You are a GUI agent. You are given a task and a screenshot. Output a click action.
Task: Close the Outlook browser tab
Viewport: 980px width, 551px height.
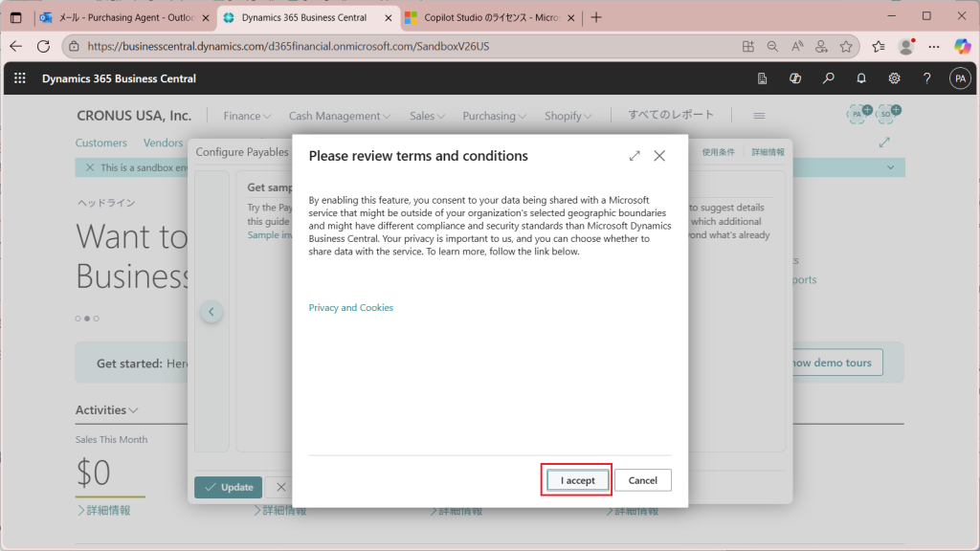pos(206,18)
